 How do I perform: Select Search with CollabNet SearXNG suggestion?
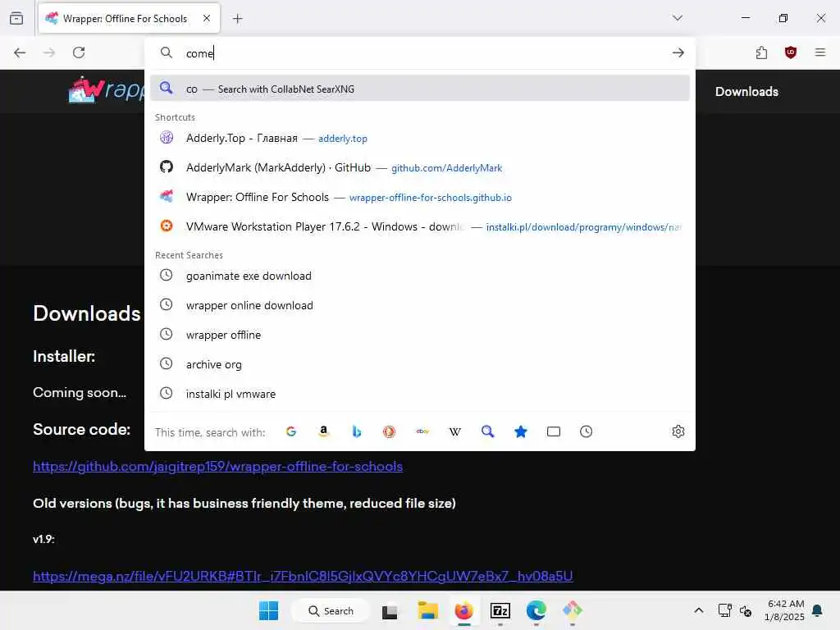pyautogui.click(x=420, y=89)
